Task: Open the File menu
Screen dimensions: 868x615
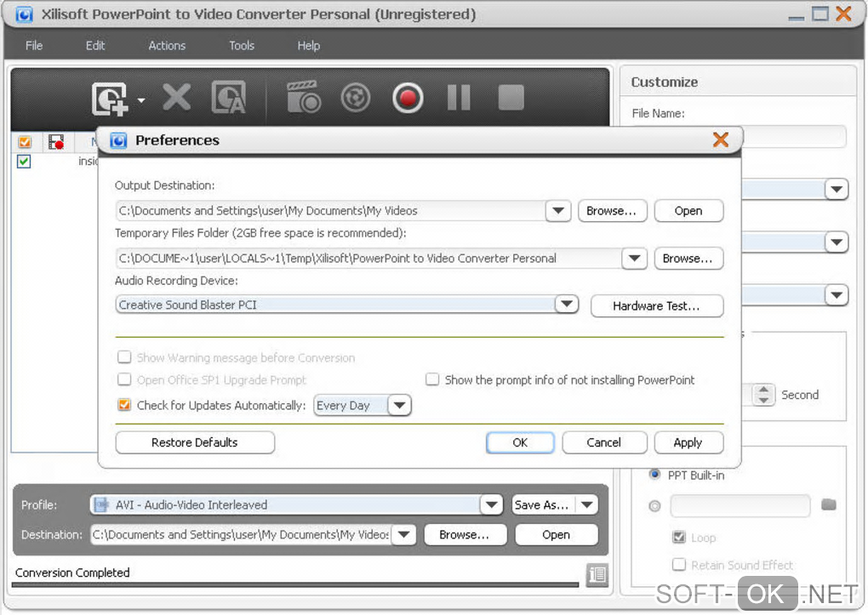Action: click(x=34, y=45)
